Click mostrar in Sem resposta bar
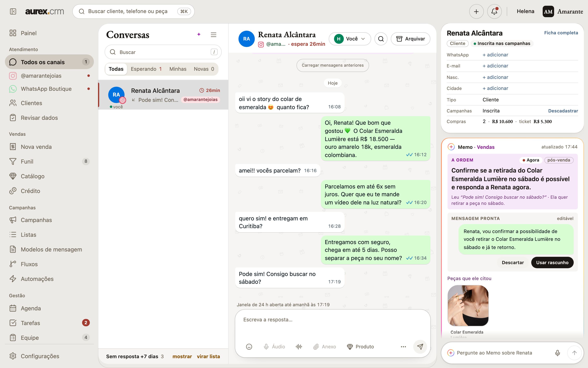 (x=182, y=356)
